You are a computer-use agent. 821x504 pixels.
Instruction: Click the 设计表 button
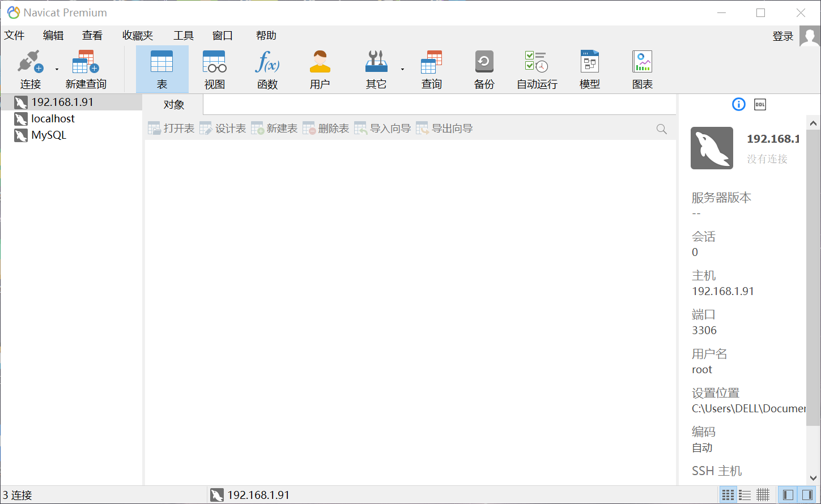tap(223, 129)
